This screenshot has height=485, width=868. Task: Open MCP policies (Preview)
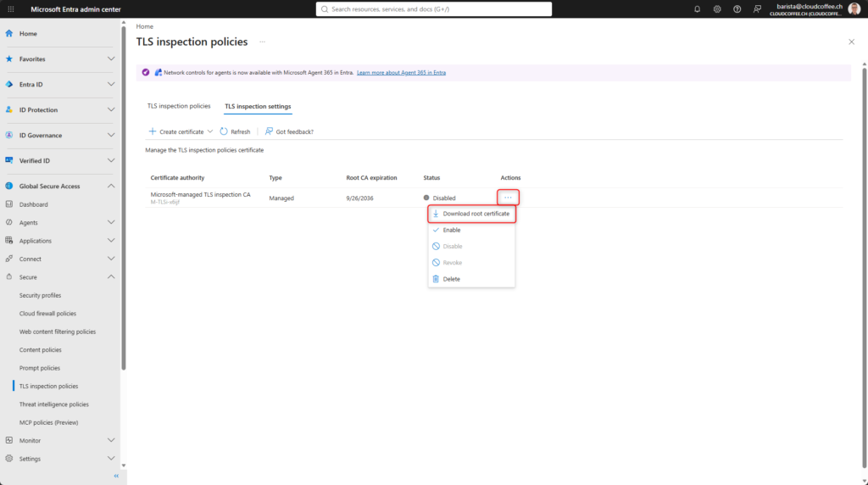coord(48,422)
